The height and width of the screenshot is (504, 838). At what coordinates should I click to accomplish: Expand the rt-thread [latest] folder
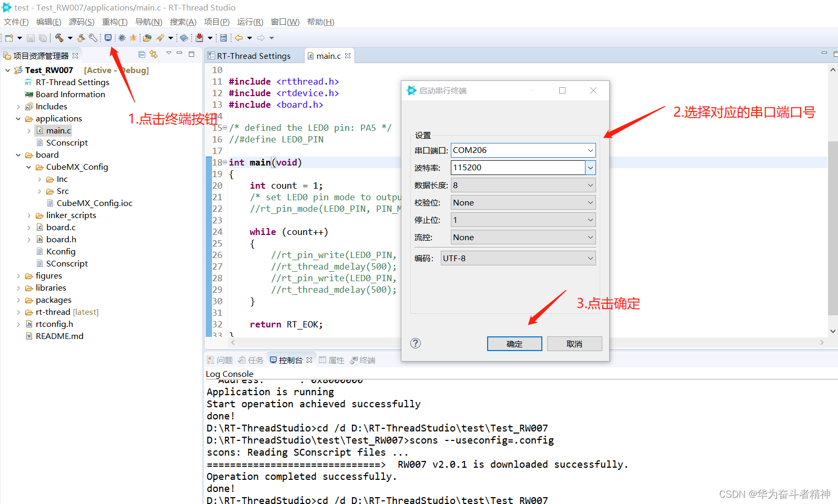tap(18, 312)
